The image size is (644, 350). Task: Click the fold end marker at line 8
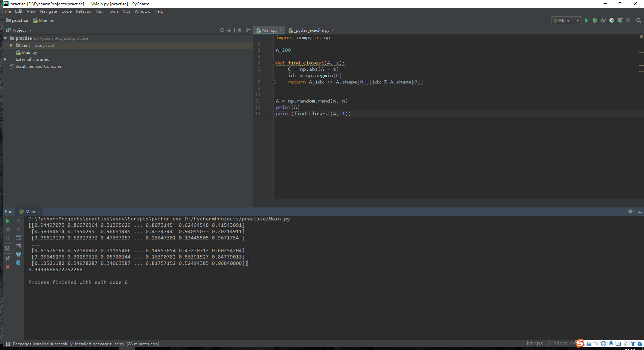(x=274, y=82)
